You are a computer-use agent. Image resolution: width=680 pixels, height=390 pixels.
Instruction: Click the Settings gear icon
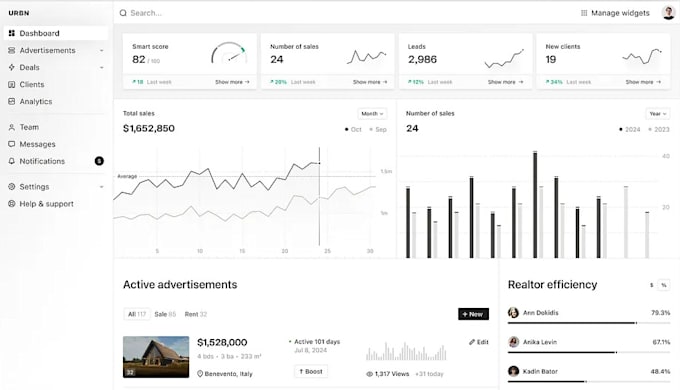click(12, 187)
